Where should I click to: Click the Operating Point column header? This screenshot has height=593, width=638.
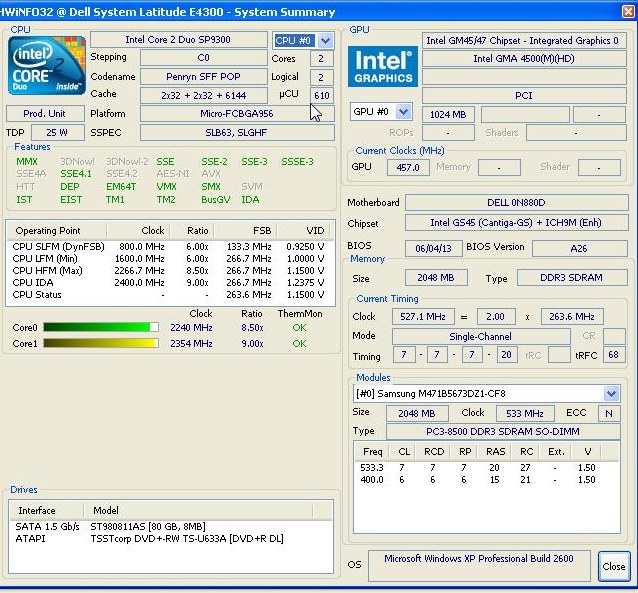57,230
